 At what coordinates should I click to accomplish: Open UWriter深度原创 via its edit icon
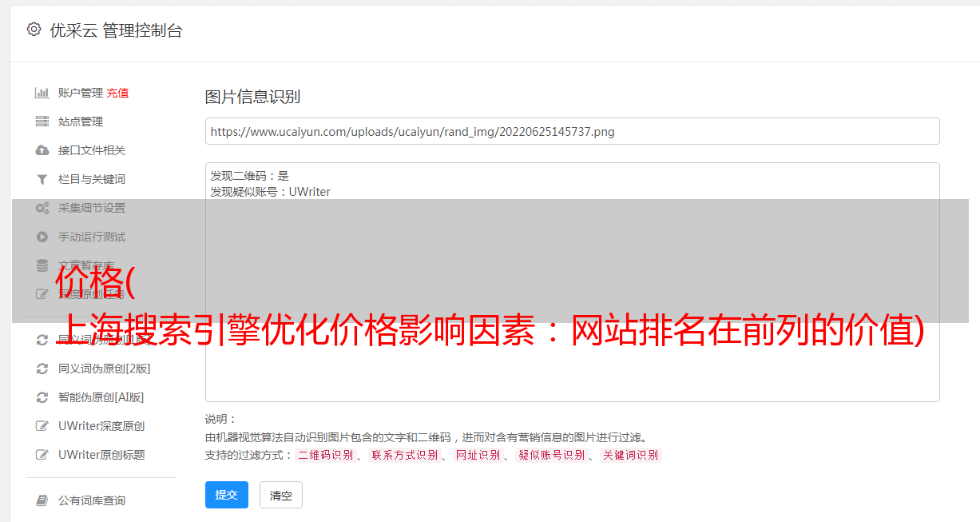click(x=42, y=426)
